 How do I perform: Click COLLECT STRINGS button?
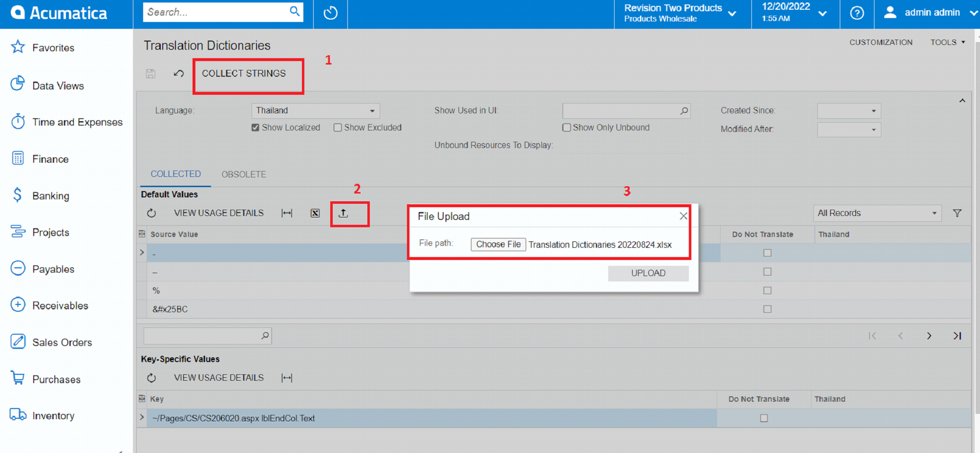coord(244,73)
